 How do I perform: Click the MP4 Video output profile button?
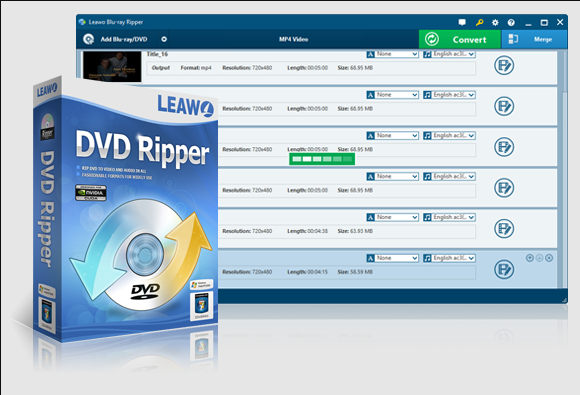click(293, 39)
